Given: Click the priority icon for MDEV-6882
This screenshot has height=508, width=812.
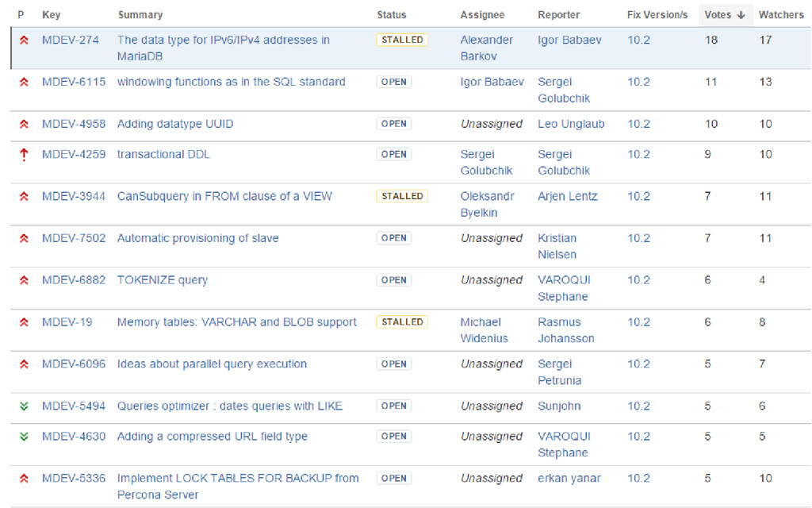Looking at the screenshot, I should (24, 280).
